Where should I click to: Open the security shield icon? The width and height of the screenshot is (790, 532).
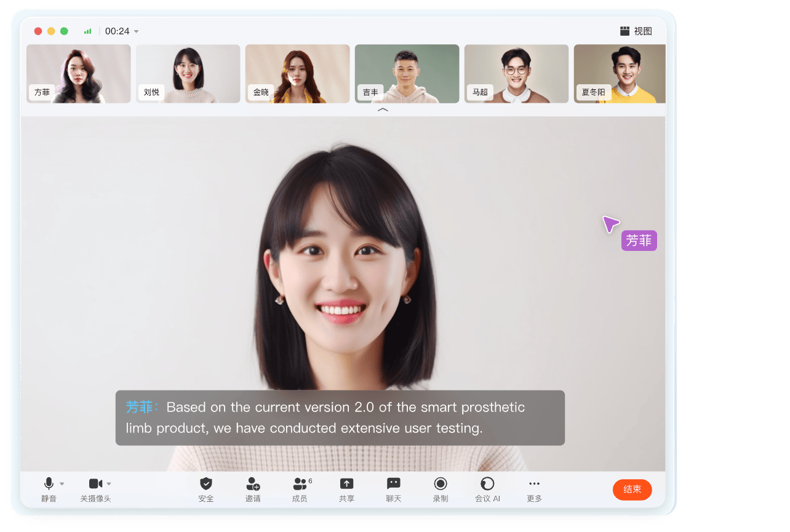[206, 483]
